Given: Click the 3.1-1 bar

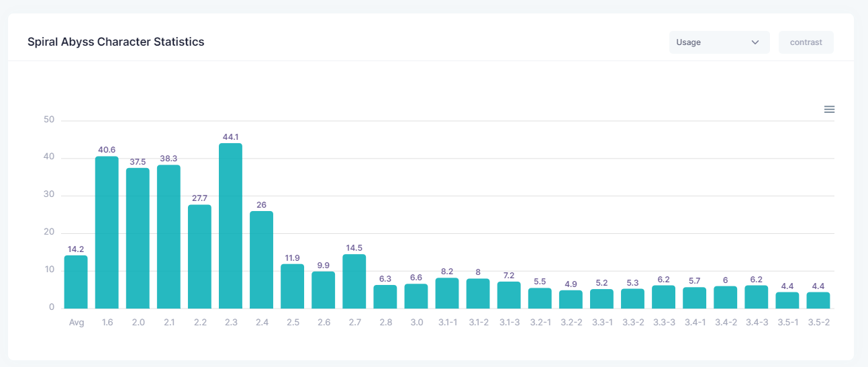Looking at the screenshot, I should (446, 293).
